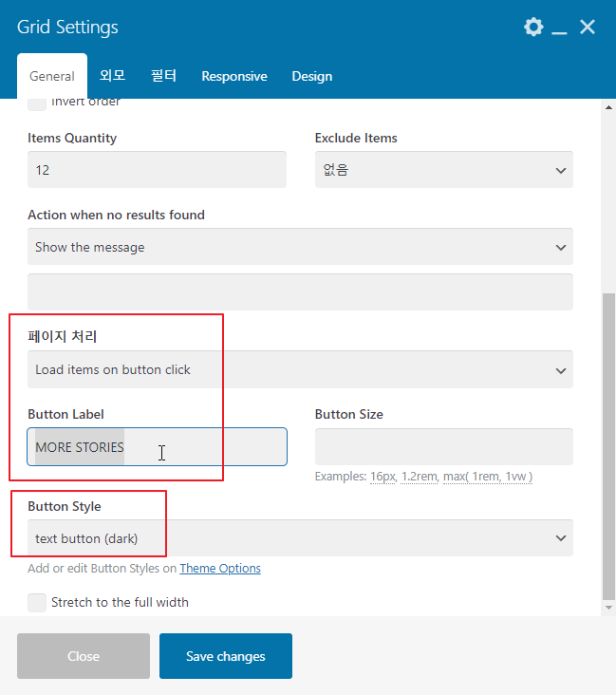The image size is (616, 695).
Task: Switch to the Design tab
Action: (x=312, y=76)
